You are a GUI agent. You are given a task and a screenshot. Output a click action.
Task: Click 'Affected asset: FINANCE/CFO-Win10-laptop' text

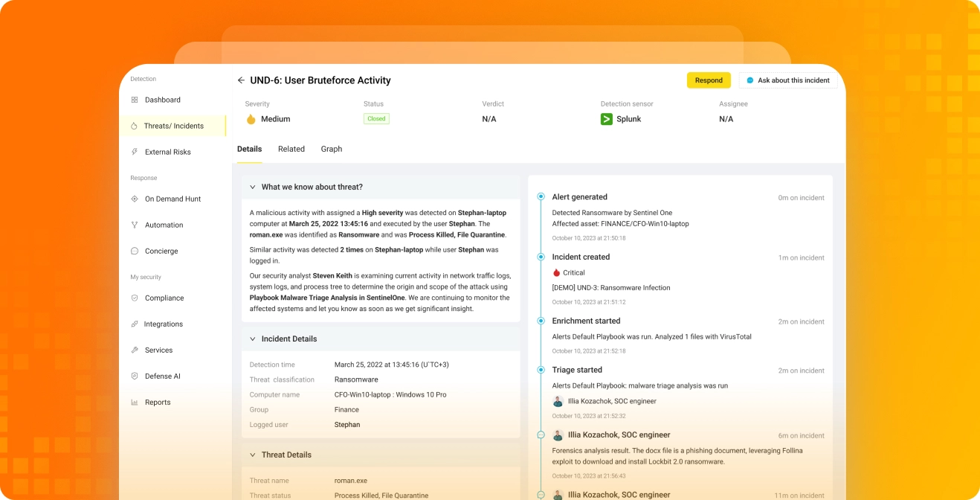[620, 223]
